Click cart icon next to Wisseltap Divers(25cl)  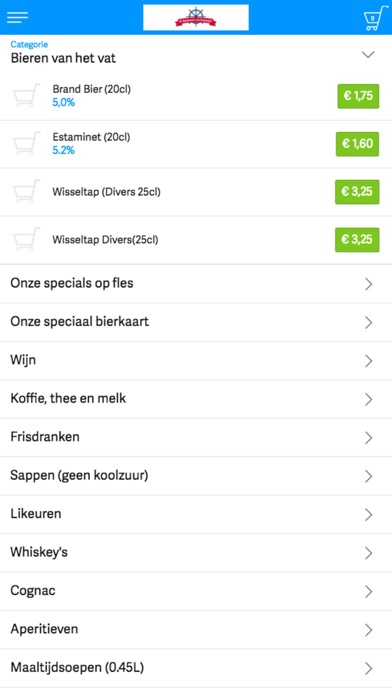[x=27, y=239]
